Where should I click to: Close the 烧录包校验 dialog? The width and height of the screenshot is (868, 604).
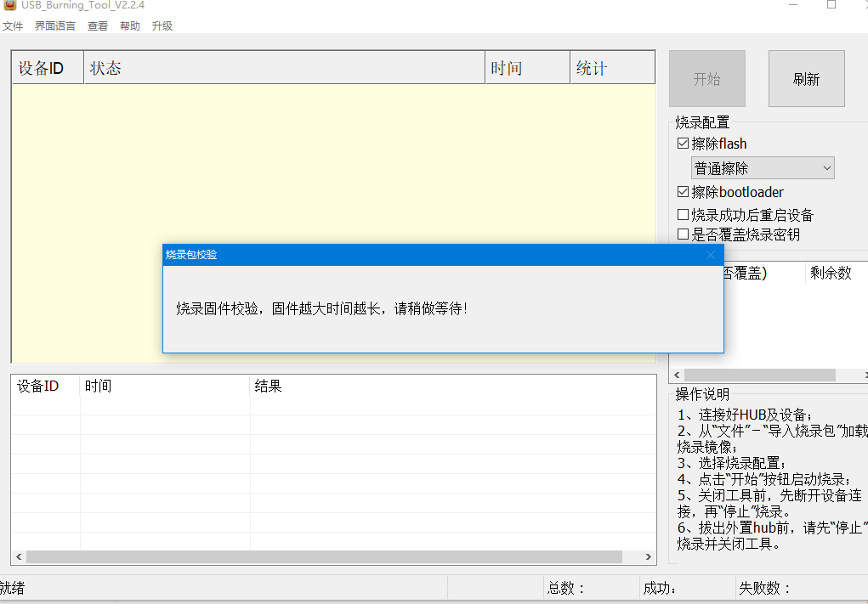tap(711, 255)
